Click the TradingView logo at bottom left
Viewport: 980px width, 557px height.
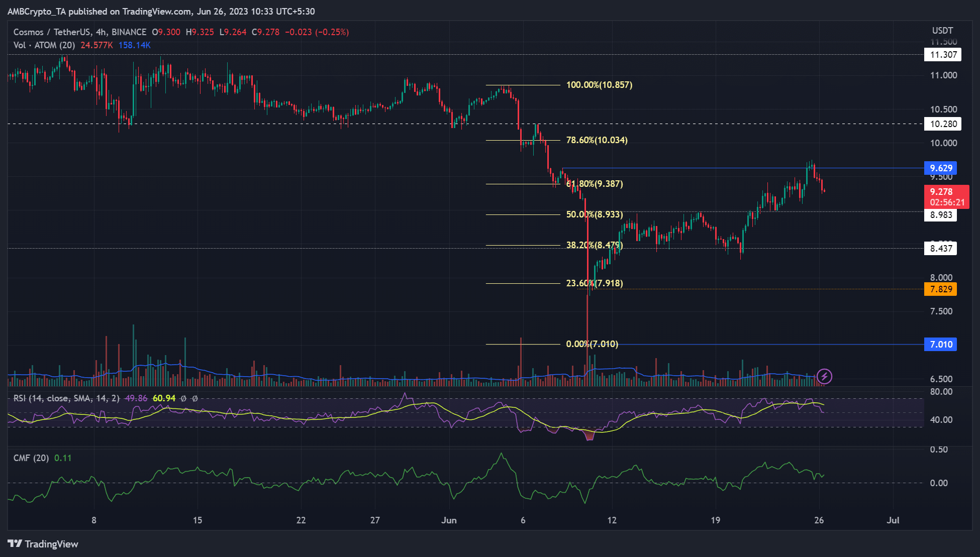click(x=43, y=544)
